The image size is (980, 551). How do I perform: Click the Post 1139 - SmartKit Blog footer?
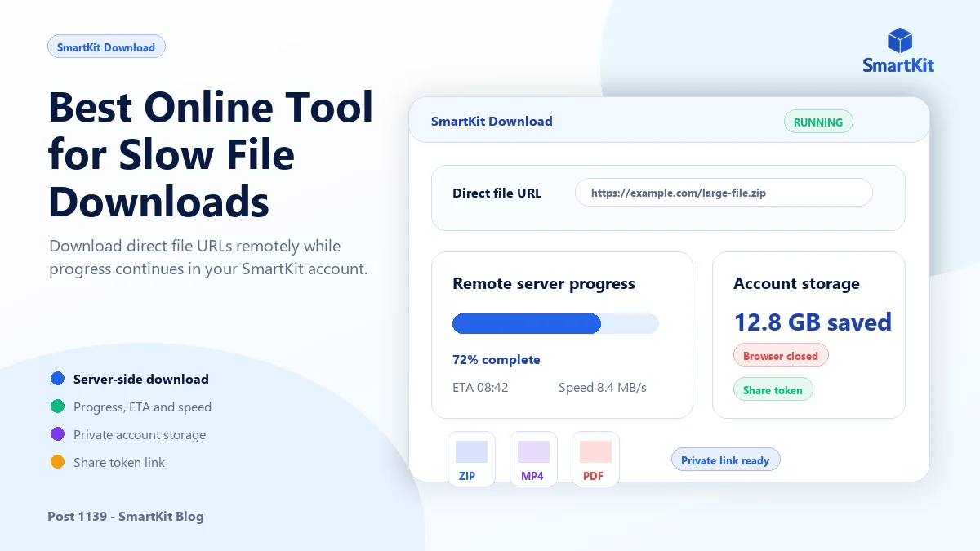tap(126, 516)
